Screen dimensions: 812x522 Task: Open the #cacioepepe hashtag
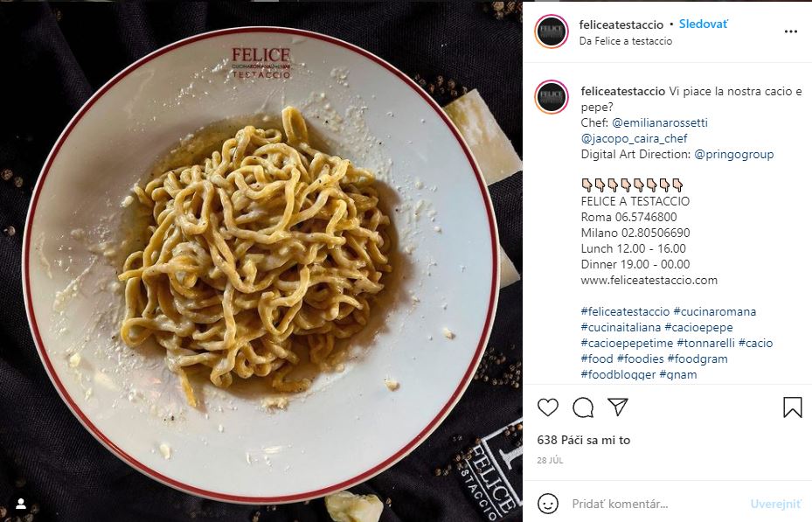coord(698,327)
